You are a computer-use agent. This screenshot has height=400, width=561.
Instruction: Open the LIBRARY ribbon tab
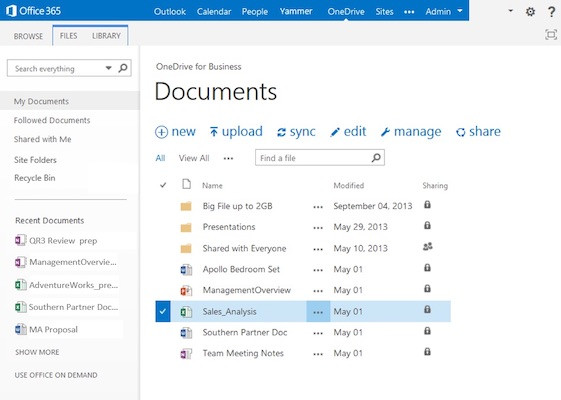tap(106, 36)
